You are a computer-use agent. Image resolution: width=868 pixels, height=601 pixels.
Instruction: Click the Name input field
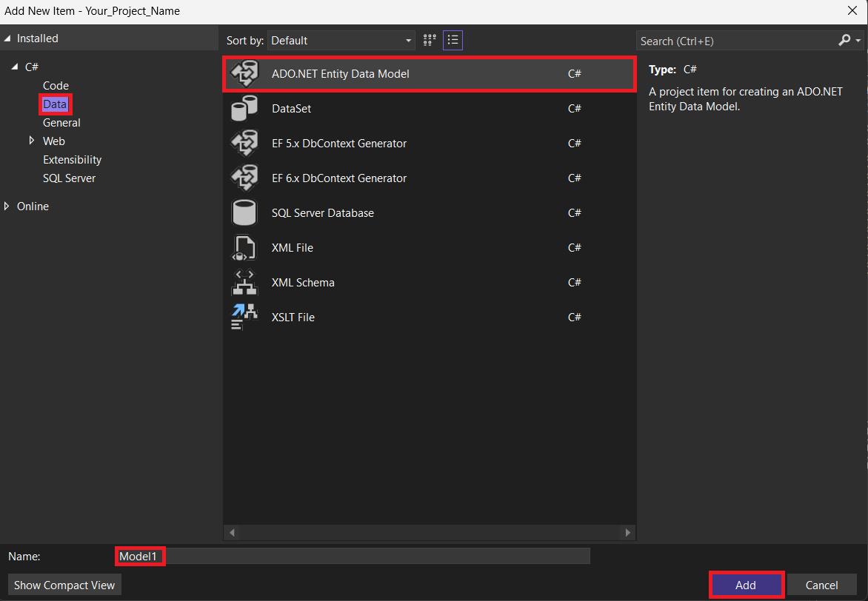[x=370, y=556]
